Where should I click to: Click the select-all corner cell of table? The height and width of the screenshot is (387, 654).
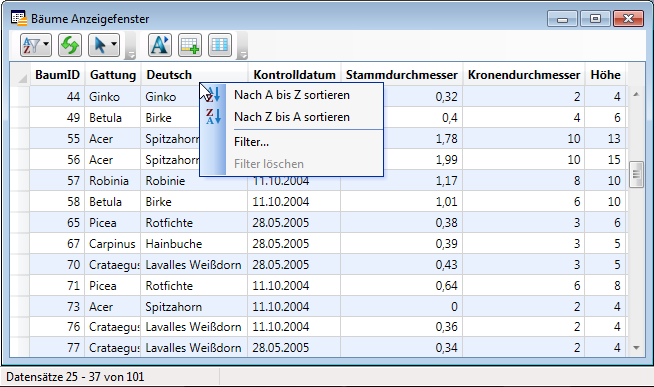(x=20, y=75)
